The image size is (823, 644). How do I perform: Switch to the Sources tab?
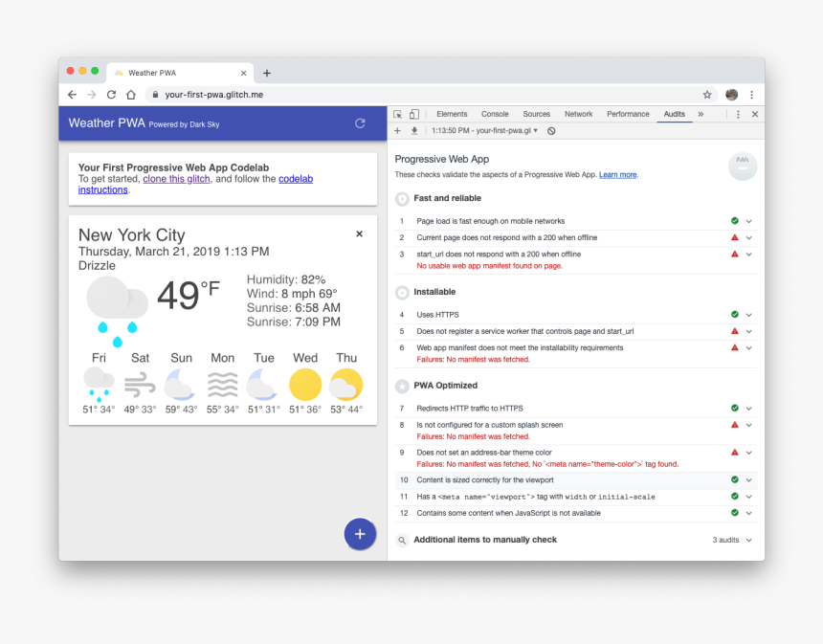[x=537, y=114]
